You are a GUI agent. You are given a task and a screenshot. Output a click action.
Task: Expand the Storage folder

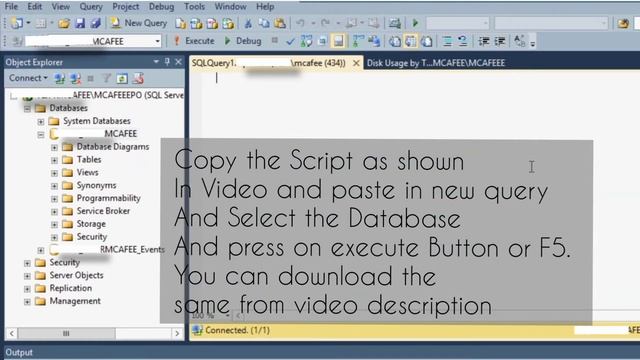point(54,224)
